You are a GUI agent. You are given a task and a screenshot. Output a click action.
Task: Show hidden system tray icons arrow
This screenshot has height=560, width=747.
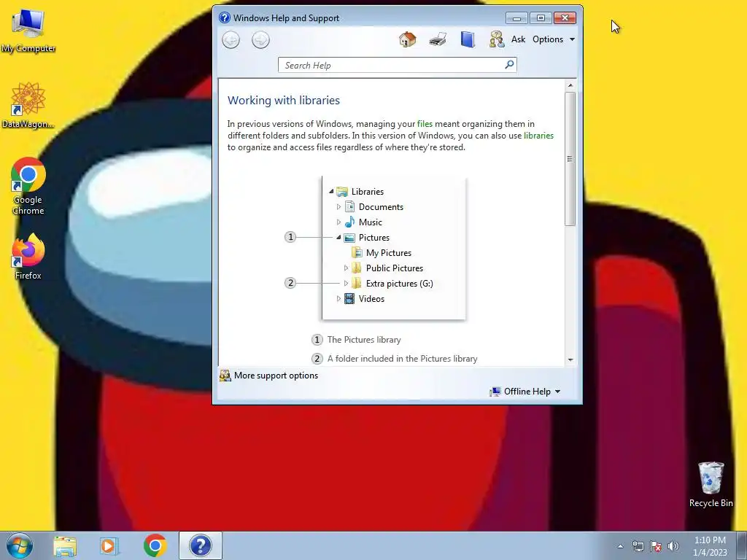pyautogui.click(x=620, y=546)
